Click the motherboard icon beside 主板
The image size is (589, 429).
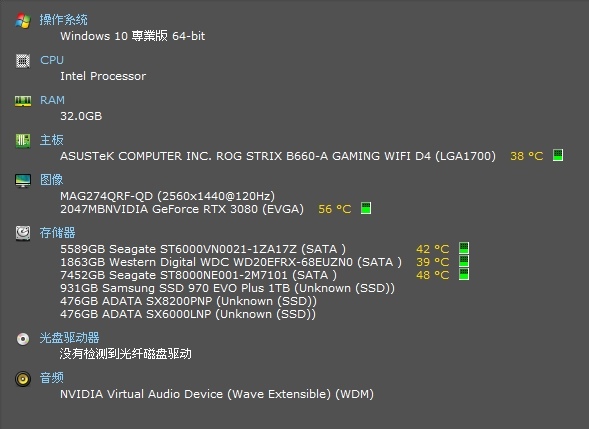(x=23, y=140)
